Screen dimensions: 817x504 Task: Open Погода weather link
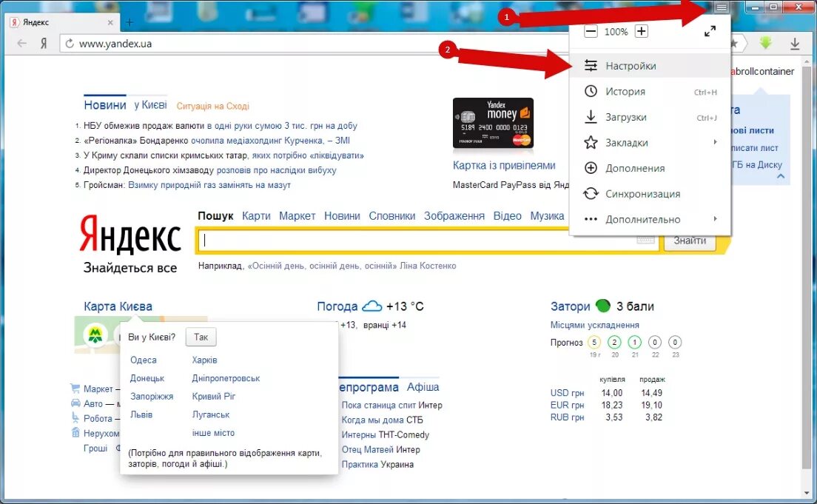(x=337, y=306)
